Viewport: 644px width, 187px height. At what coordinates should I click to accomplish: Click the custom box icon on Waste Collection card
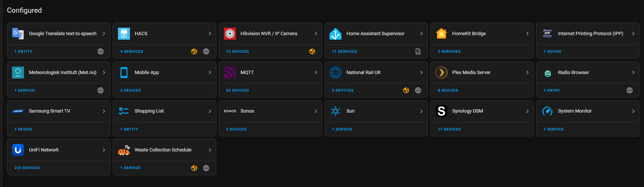(194, 168)
